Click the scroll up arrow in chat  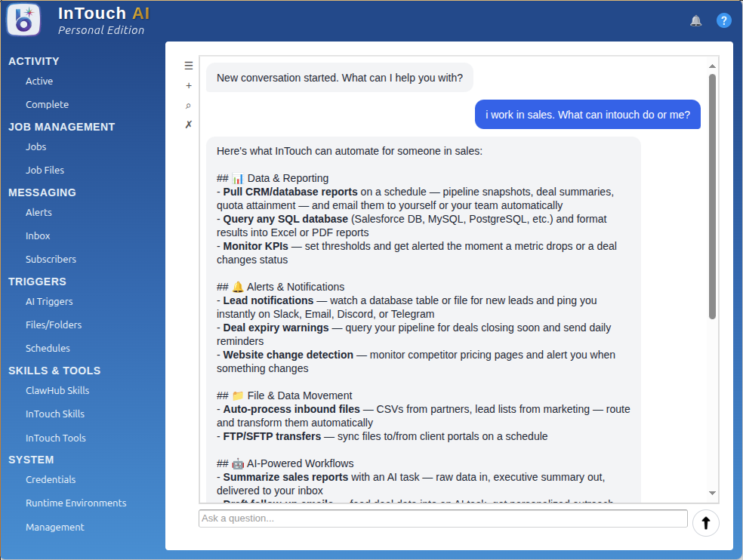[712, 66]
